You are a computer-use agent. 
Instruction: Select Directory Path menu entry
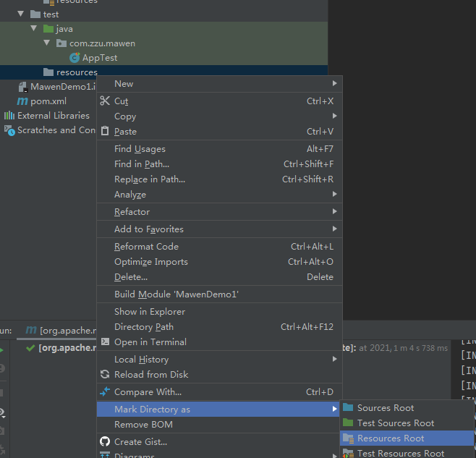point(219,326)
